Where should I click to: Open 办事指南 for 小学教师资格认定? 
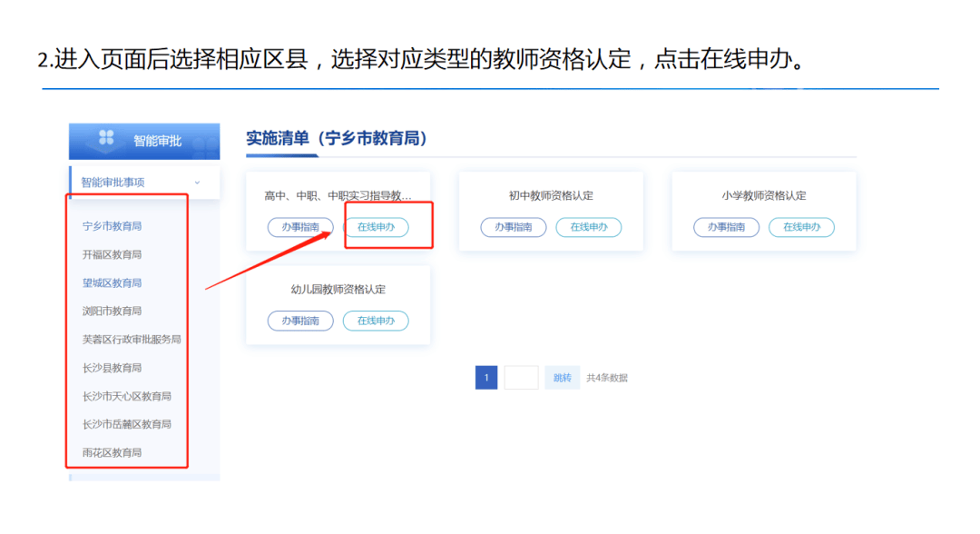[x=726, y=227]
